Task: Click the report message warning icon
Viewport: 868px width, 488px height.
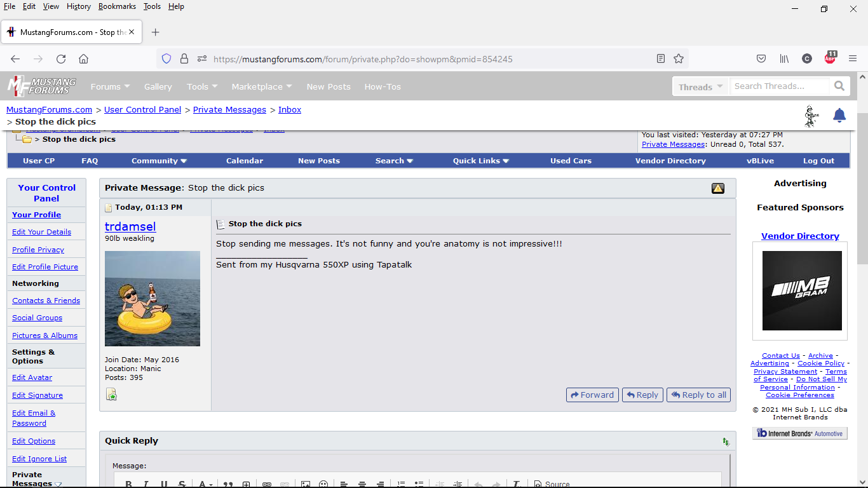Action: coord(718,188)
